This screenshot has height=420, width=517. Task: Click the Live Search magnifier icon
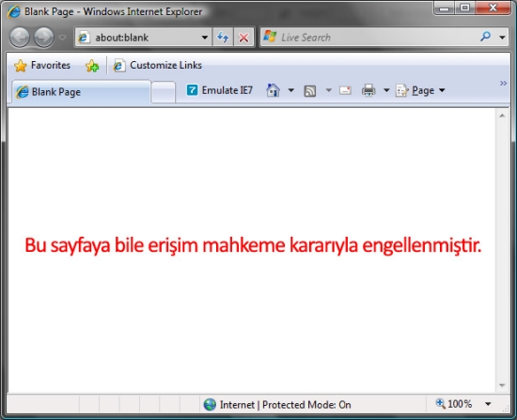point(485,37)
